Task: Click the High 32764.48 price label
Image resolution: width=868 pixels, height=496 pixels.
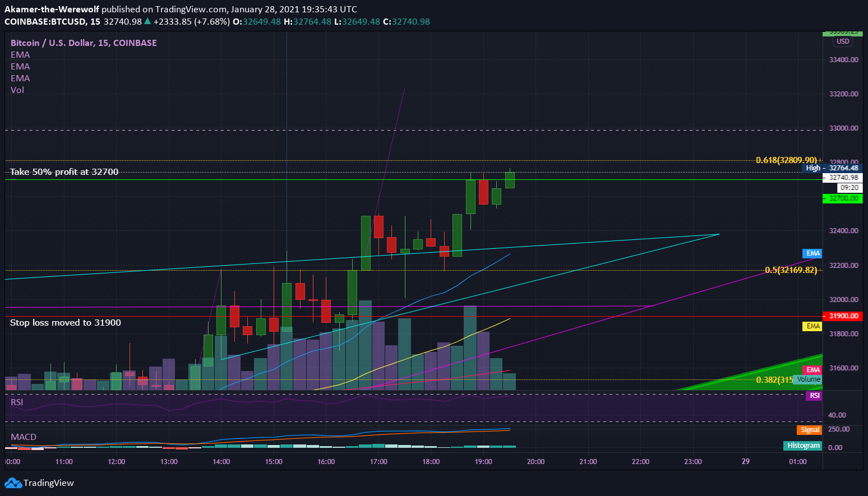Action: click(832, 168)
